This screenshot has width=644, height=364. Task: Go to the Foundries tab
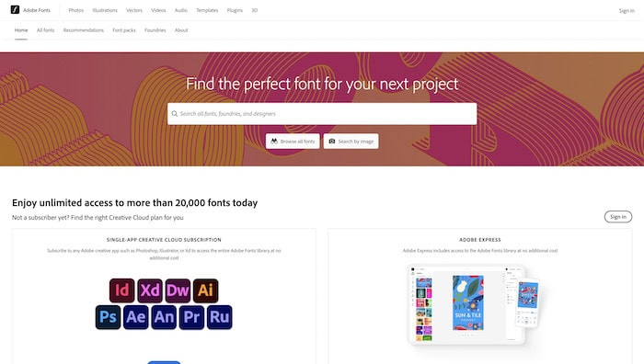pyautogui.click(x=155, y=30)
